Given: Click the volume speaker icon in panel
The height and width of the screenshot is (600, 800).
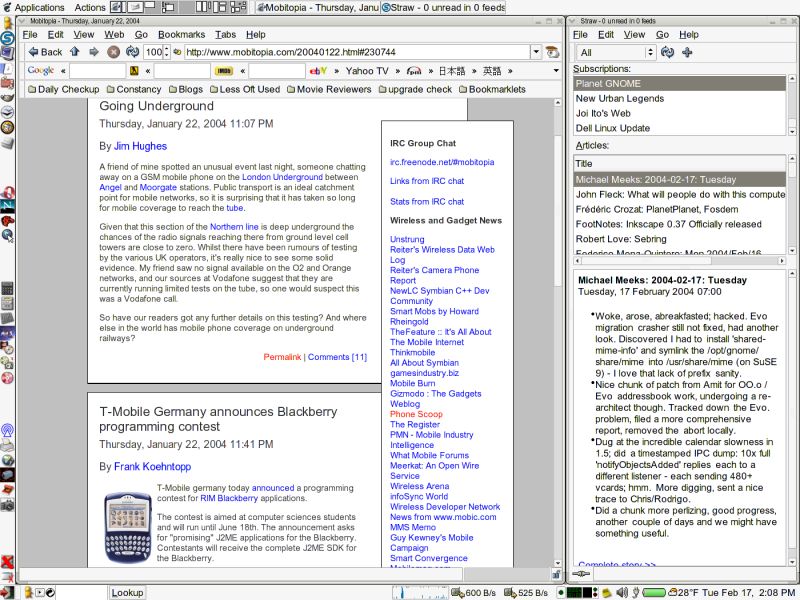Looking at the screenshot, I should (622, 592).
